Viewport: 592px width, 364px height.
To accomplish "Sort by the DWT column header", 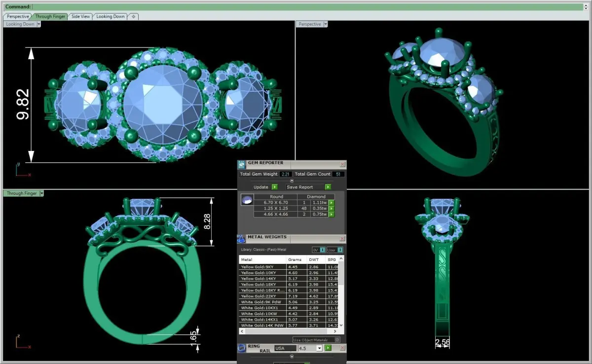I will [316, 259].
